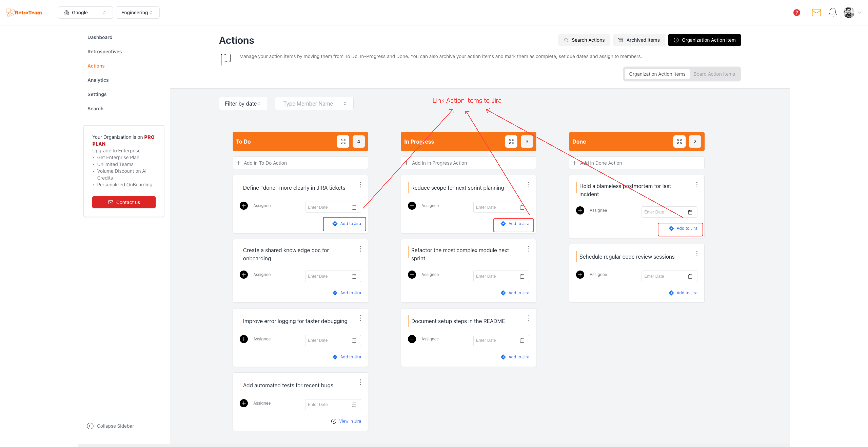
Task: Add assignee to Reduce scope for next sprint card
Action: [412, 206]
